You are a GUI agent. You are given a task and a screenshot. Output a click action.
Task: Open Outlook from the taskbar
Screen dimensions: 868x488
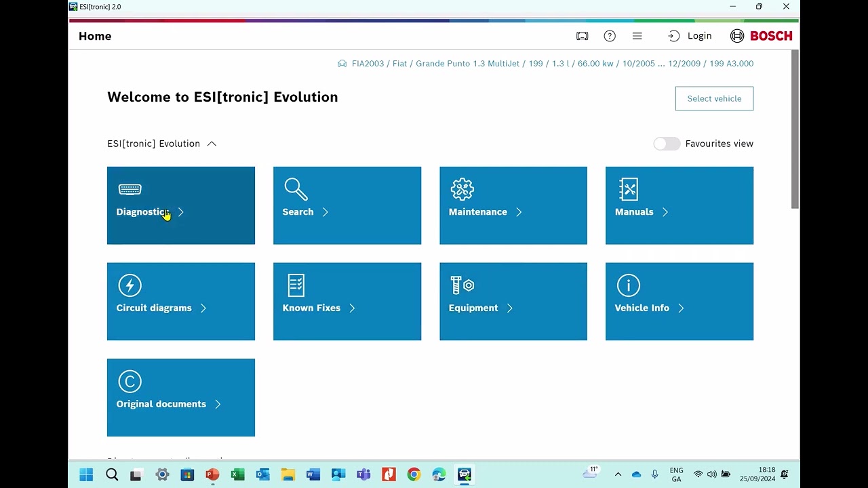pyautogui.click(x=262, y=474)
